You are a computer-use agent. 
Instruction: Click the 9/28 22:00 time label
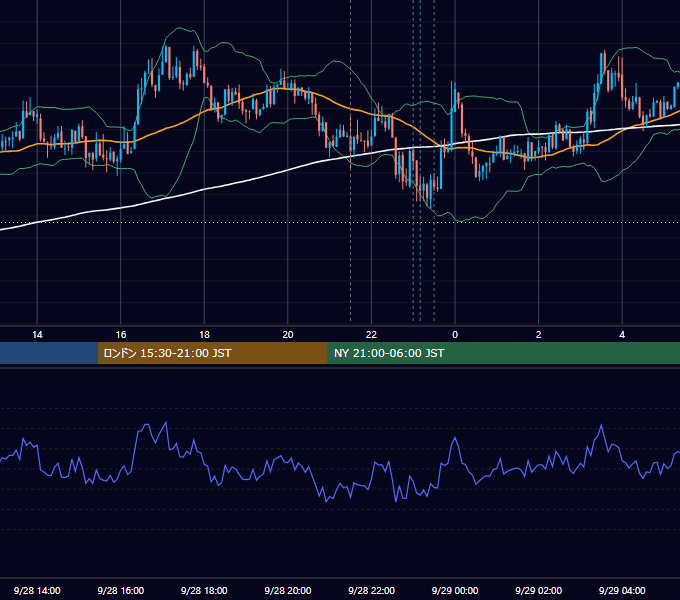point(371,590)
